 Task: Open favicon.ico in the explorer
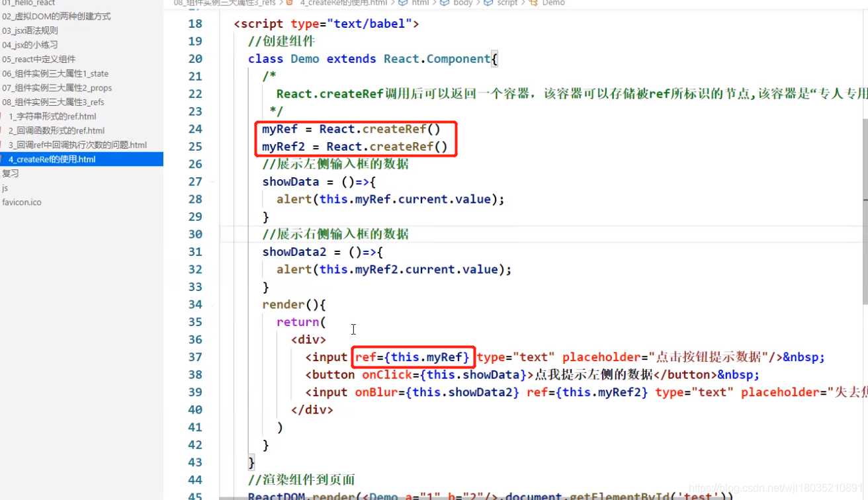[x=22, y=202]
